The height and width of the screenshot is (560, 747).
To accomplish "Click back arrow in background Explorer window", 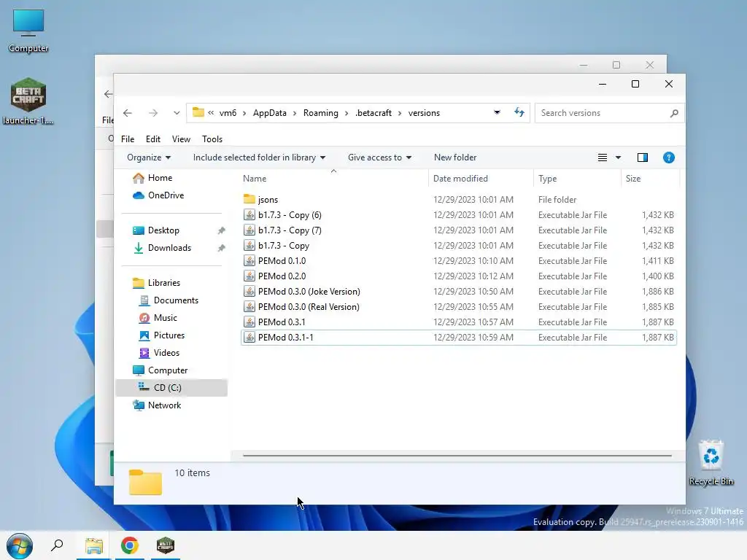I will [x=108, y=94].
